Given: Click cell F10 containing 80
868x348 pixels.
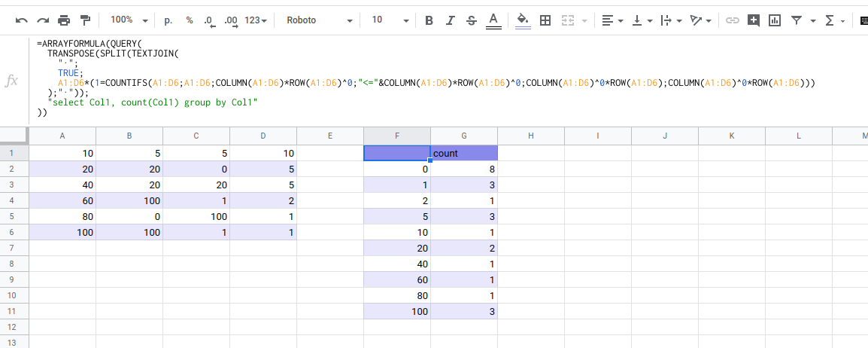Looking at the screenshot, I should 397,296.
